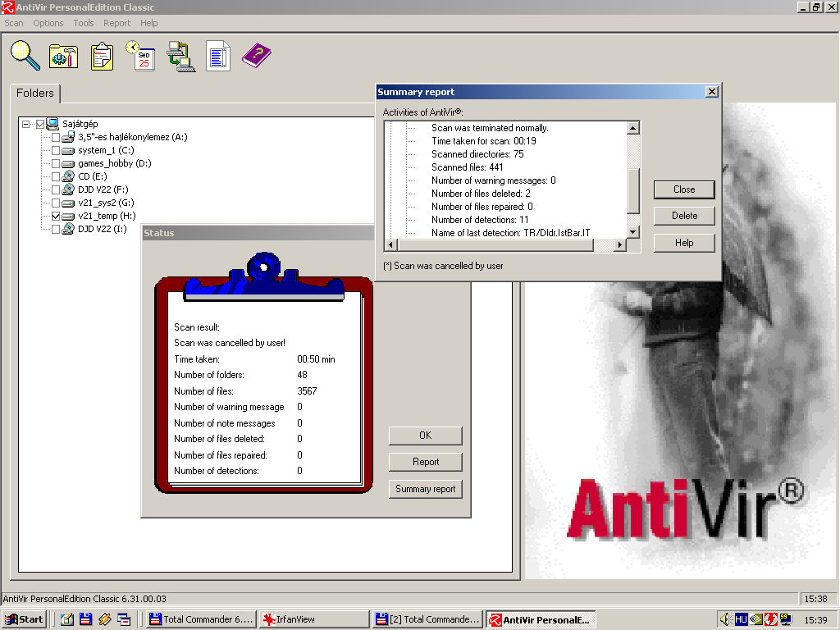
Task: Uncheck the v21_temp (H:) drive checkbox
Action: click(56, 216)
